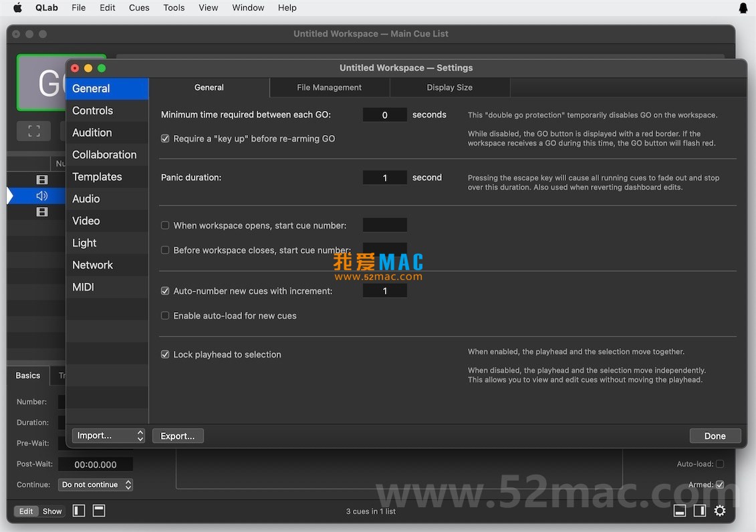Image resolution: width=756 pixels, height=532 pixels.
Task: Open the Cues menu
Action: coord(139,8)
